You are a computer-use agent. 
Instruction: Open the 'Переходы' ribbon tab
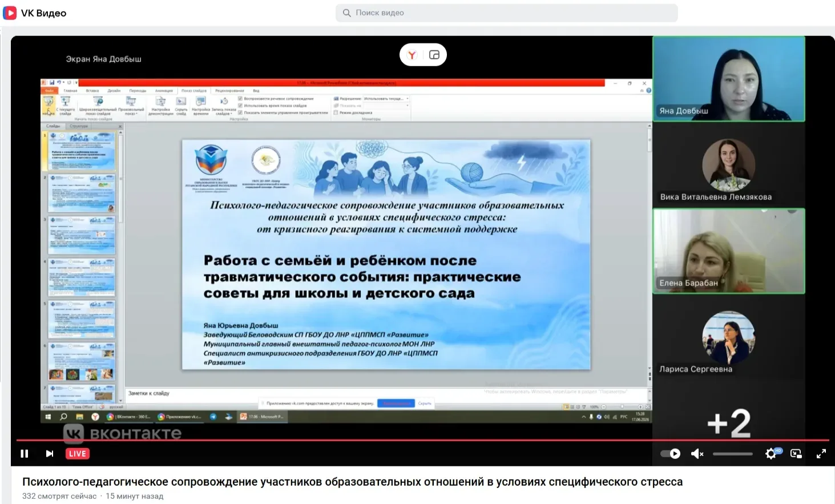(x=138, y=91)
